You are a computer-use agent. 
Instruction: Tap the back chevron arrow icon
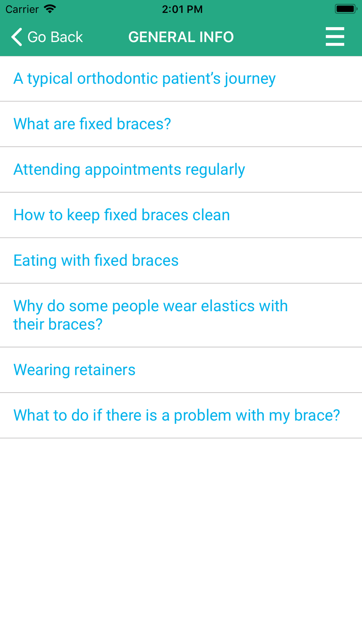point(17,37)
